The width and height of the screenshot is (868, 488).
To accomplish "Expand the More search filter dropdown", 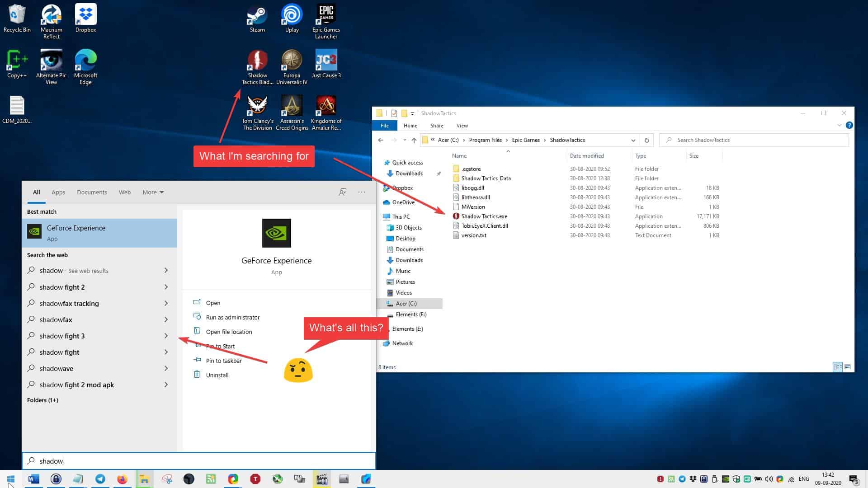I will (x=153, y=192).
